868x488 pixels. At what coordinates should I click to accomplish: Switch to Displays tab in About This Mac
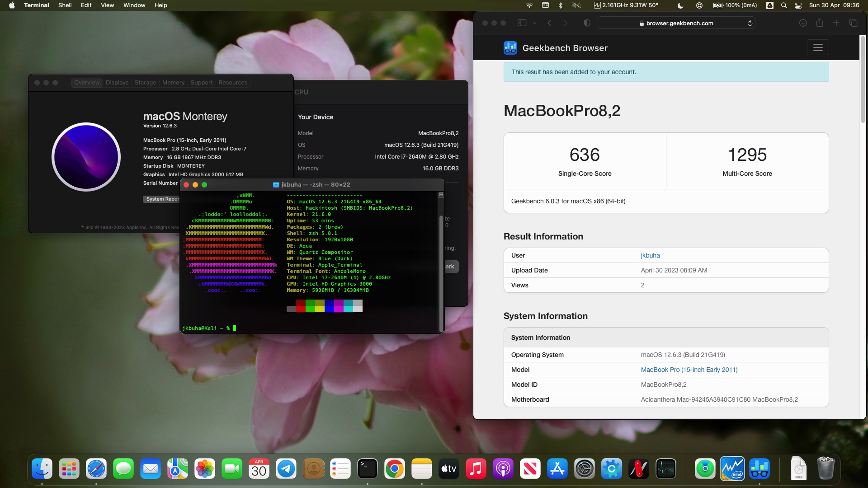point(117,83)
